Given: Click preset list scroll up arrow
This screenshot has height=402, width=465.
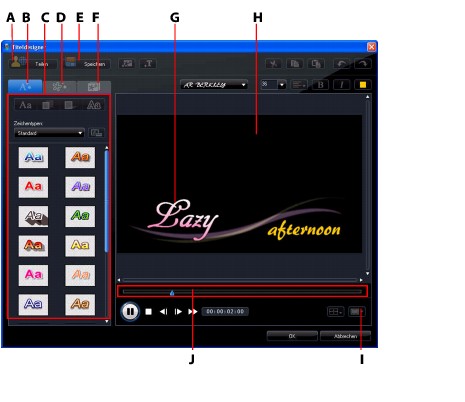Looking at the screenshot, I should point(107,148).
